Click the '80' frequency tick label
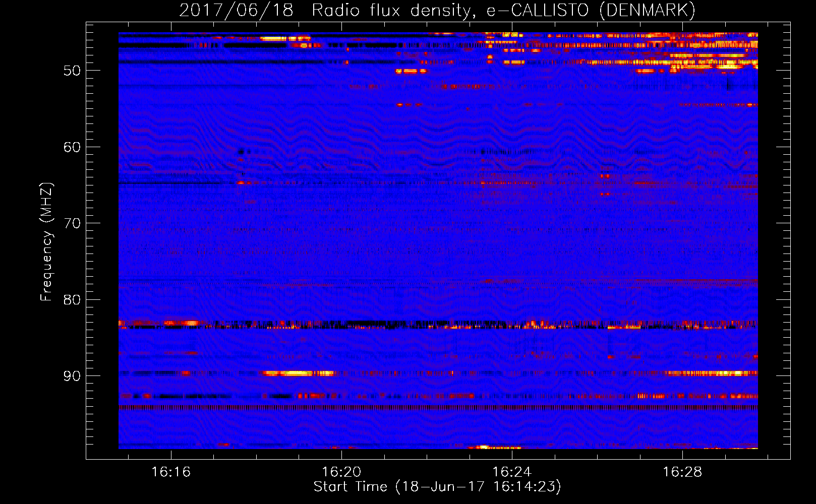Viewport: 816px width, 504px height. pos(72,300)
